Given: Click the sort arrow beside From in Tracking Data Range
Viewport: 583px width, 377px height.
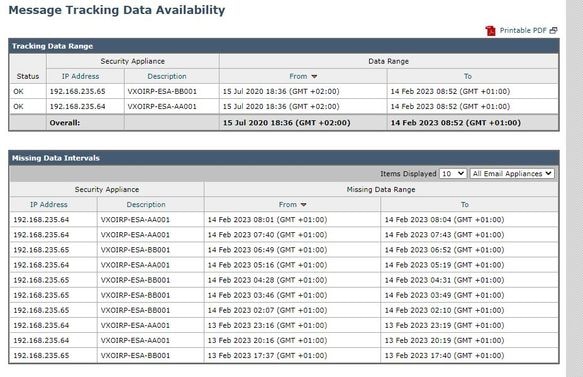Looking at the screenshot, I should click(314, 77).
